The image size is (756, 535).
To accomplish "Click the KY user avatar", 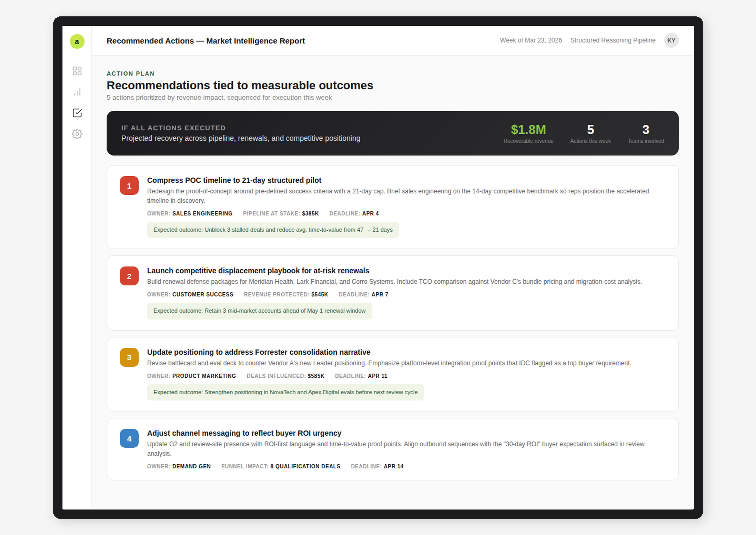I will [x=671, y=41].
